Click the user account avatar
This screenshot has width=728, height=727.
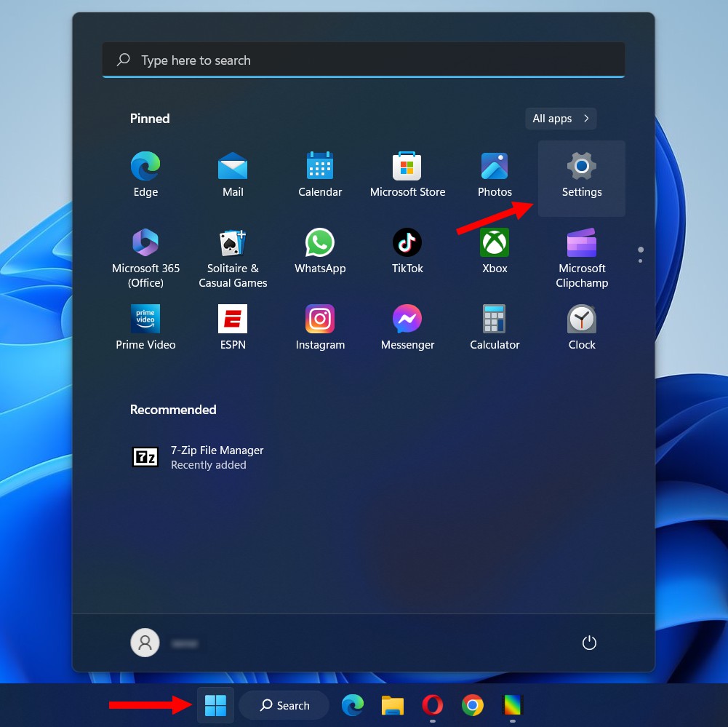[x=145, y=643]
